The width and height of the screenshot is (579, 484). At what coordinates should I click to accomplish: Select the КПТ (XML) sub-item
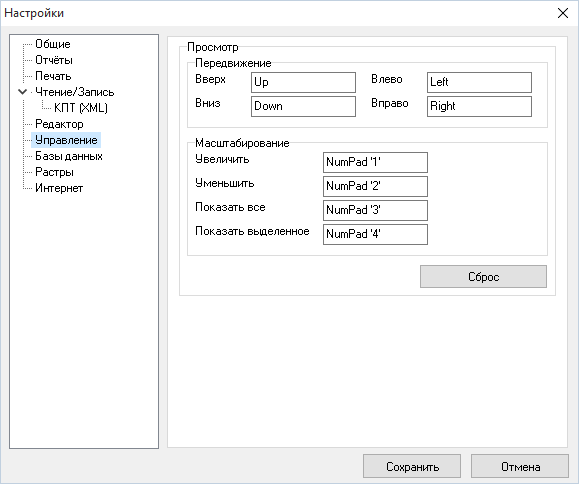[x=81, y=108]
